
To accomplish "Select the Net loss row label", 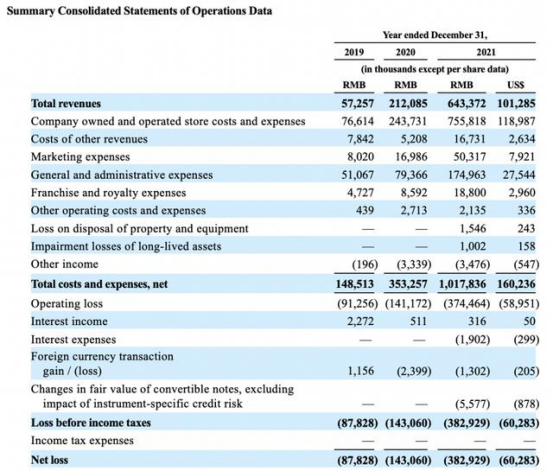I will tap(49, 460).
